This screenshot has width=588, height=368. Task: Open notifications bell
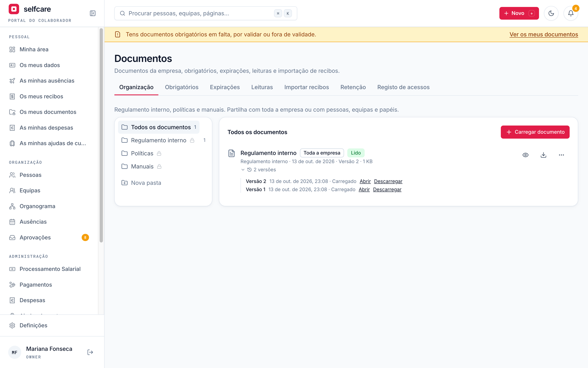[x=570, y=13]
